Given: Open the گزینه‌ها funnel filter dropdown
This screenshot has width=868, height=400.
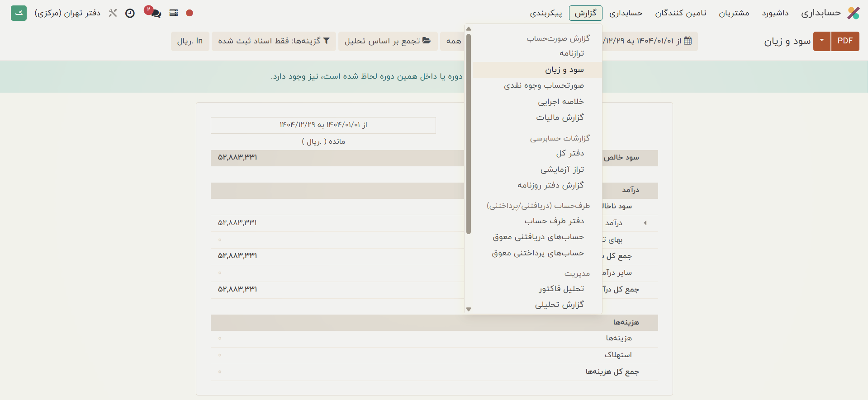Looking at the screenshot, I should point(274,41).
